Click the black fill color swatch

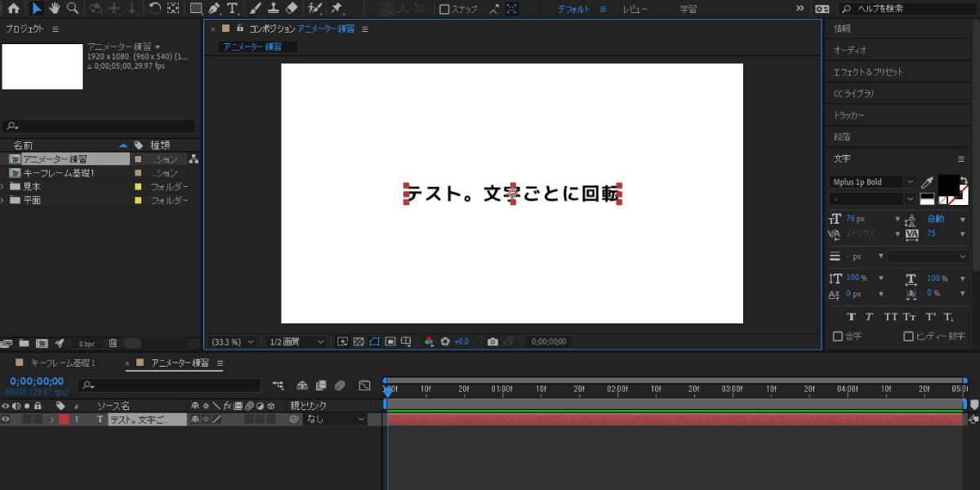(948, 184)
